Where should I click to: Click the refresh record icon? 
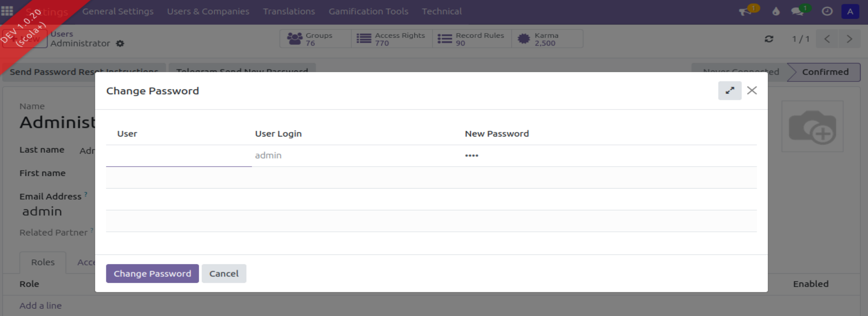click(769, 39)
